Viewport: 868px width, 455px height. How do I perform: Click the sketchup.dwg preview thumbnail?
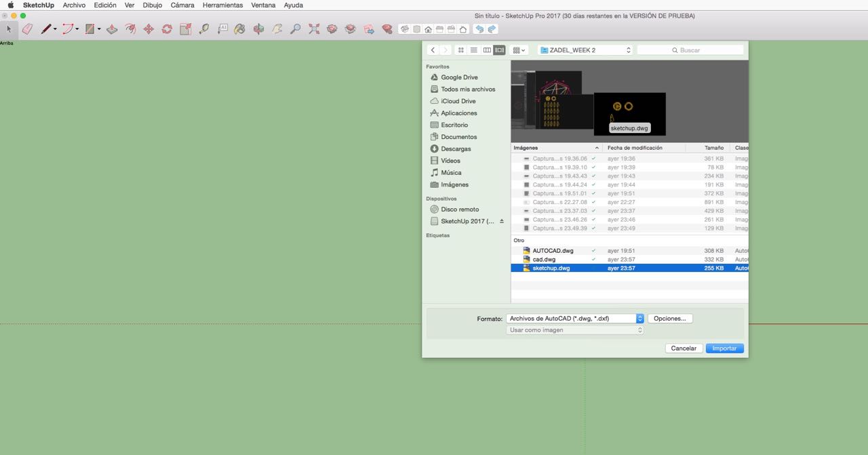629,114
